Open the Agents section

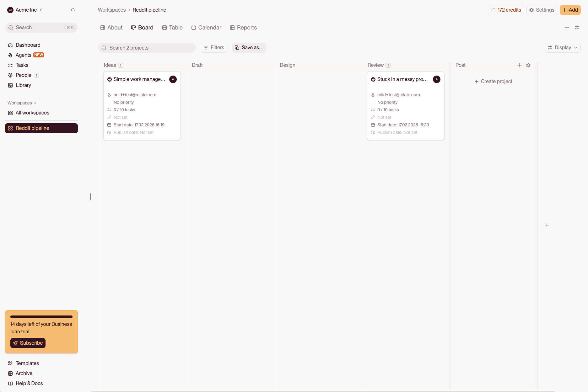(24, 55)
